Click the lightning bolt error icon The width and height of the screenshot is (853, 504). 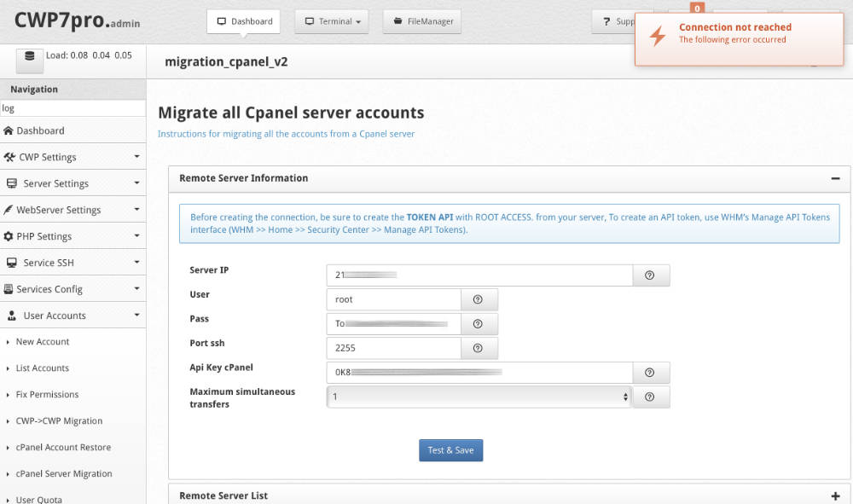(658, 36)
